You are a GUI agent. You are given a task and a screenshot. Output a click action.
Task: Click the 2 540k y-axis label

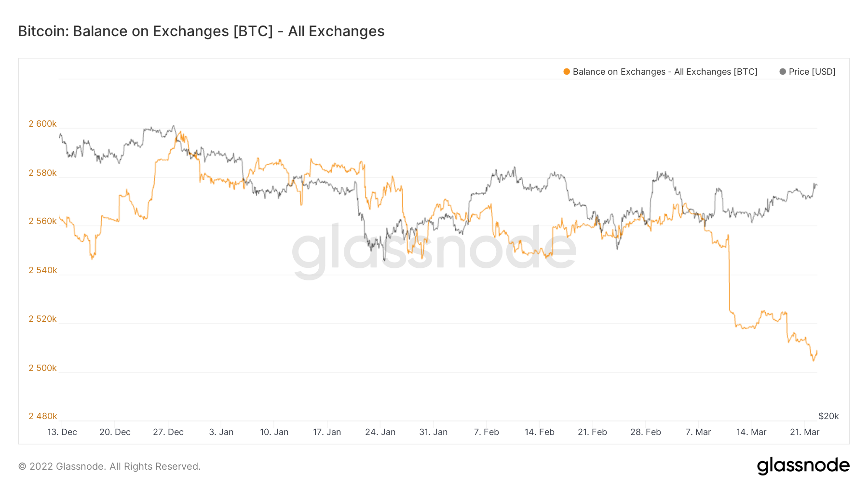[x=42, y=270]
